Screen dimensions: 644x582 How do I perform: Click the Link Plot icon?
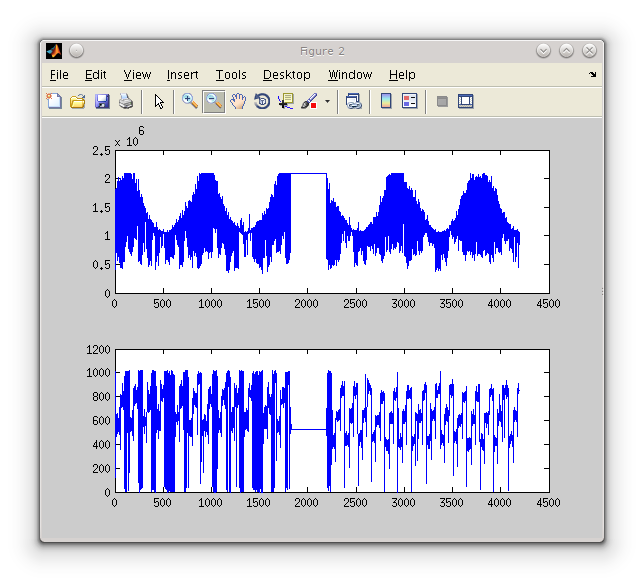coord(354,101)
